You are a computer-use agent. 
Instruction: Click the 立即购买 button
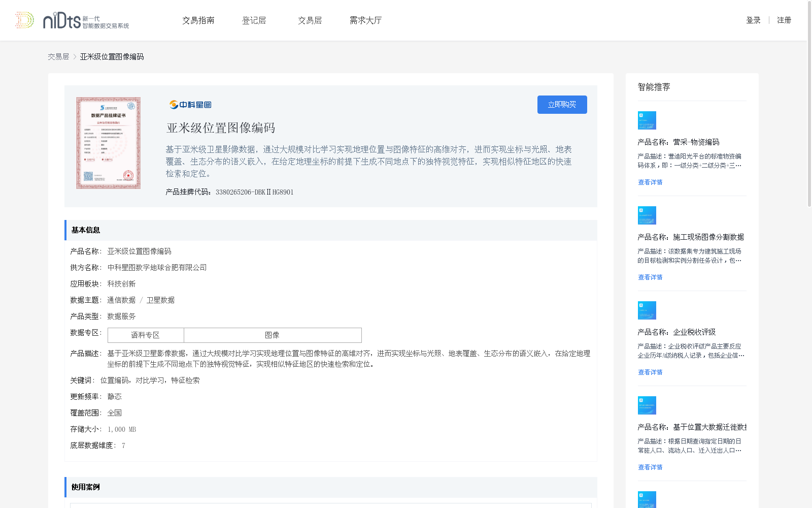tap(562, 105)
